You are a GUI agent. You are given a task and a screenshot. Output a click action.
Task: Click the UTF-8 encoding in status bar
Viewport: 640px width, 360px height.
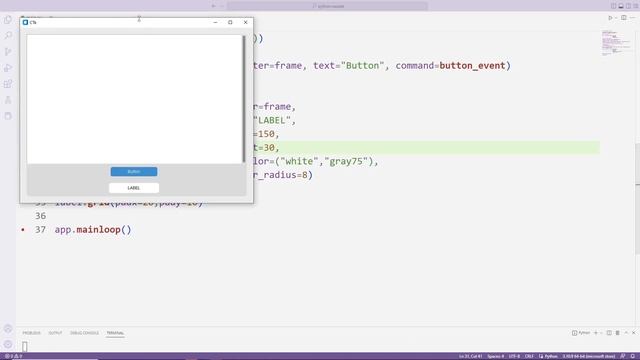(x=514, y=356)
